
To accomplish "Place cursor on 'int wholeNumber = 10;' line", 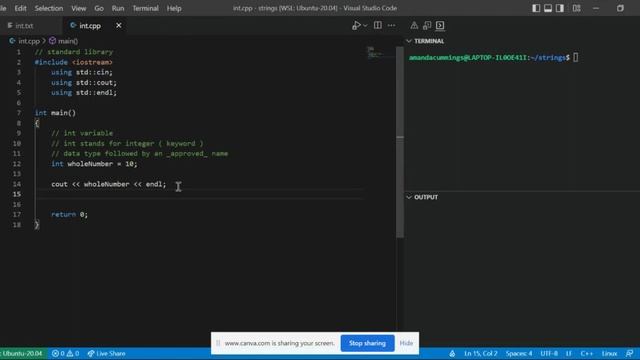I will point(94,164).
